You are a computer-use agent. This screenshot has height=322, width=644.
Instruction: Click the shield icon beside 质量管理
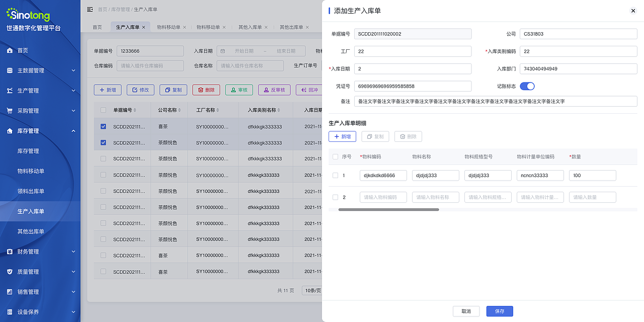tap(10, 272)
